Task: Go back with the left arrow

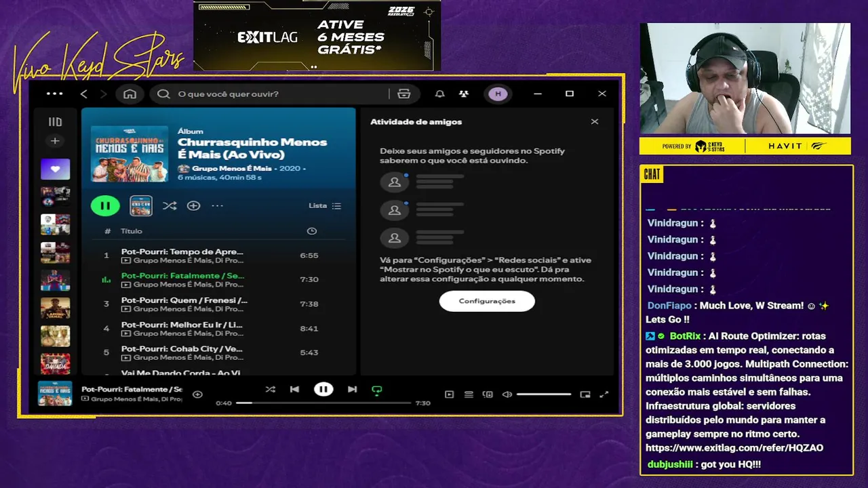Action: 84,94
